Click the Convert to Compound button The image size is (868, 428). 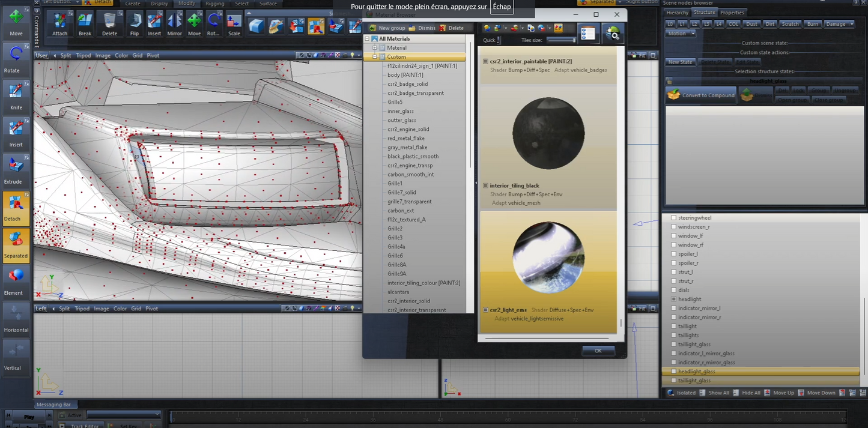pyautogui.click(x=700, y=95)
